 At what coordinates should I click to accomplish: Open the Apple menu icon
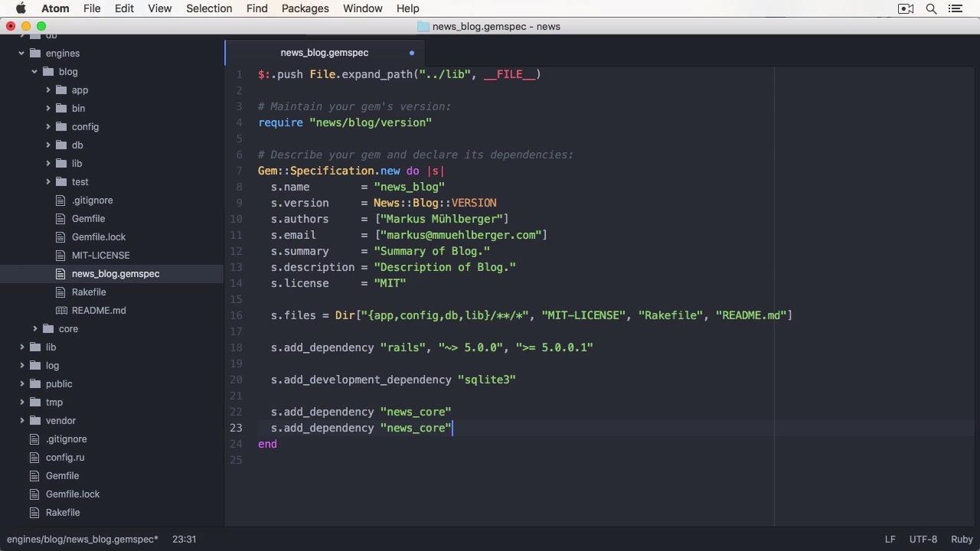click(x=21, y=8)
